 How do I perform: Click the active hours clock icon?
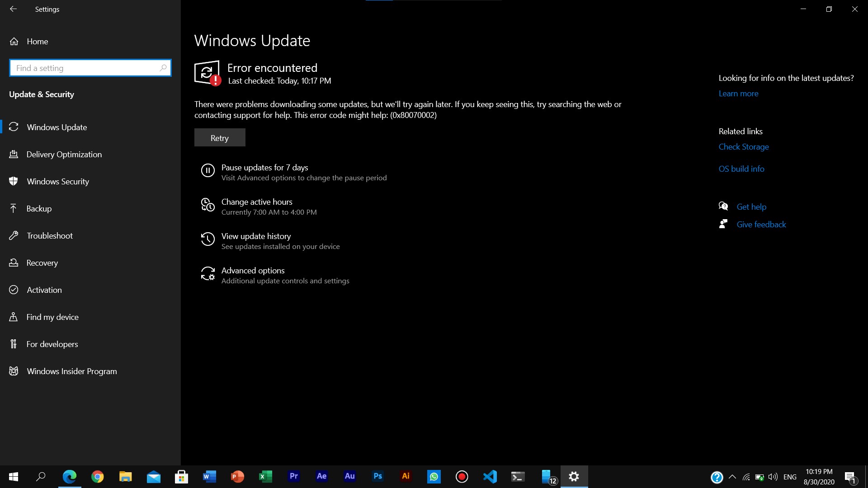pyautogui.click(x=208, y=205)
